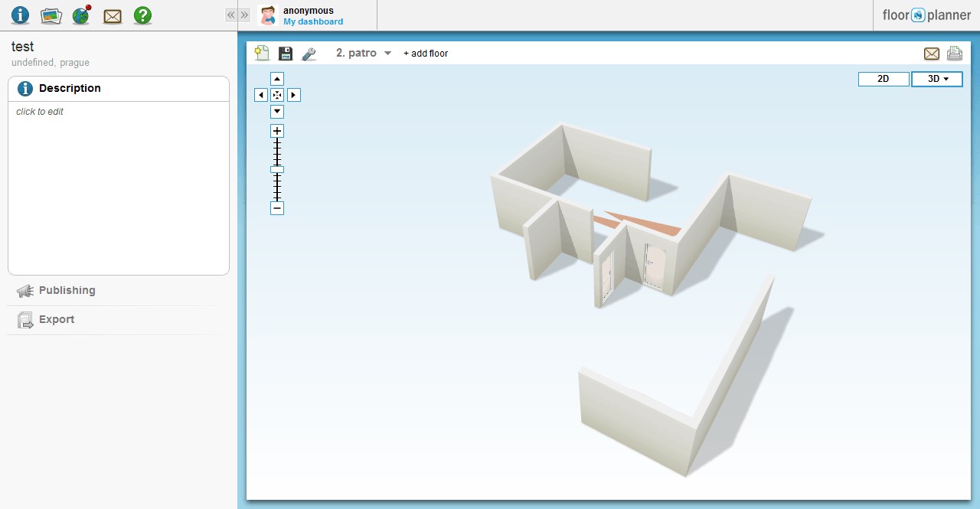Expand sidebar with right double-arrow
The height and width of the screenshot is (509, 980).
point(244,15)
